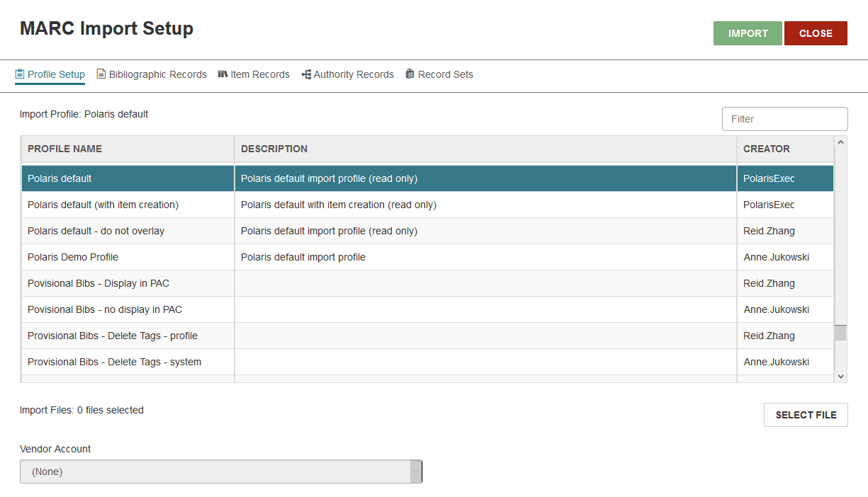Focus the Filter input field

785,119
